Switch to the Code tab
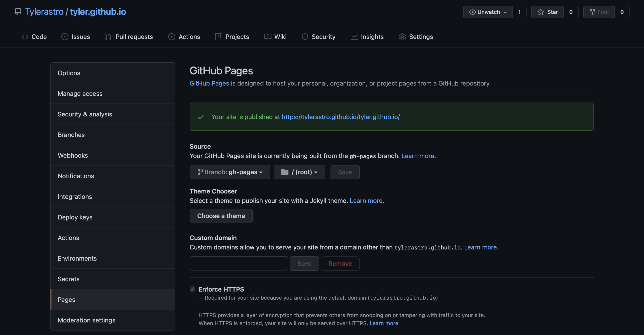Screen dimensions: 644x335 pyautogui.click(x=34, y=37)
